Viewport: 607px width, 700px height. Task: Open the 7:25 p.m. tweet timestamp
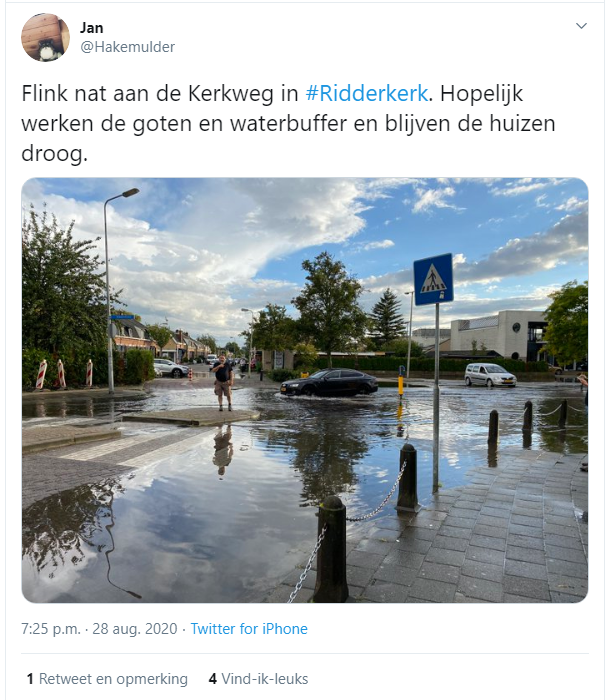(50, 629)
